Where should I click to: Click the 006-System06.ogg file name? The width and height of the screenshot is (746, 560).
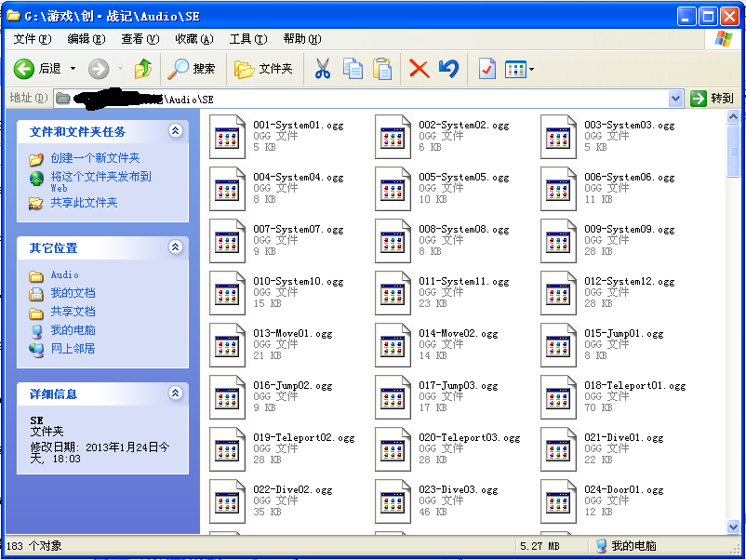[630, 178]
